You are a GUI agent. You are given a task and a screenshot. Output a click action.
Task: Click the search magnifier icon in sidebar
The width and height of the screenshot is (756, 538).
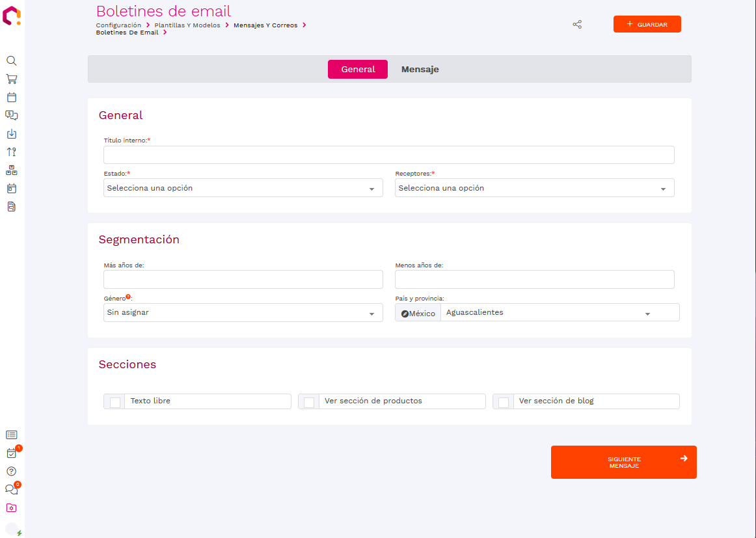[x=12, y=61]
